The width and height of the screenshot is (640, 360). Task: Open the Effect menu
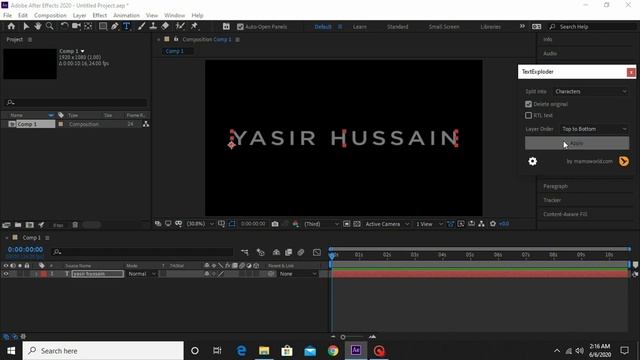pyautogui.click(x=100, y=15)
